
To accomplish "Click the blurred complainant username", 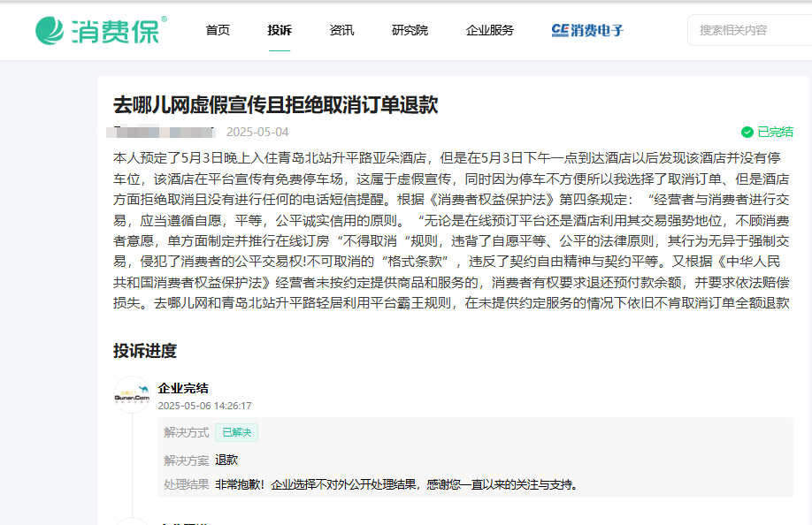I will coord(161,132).
